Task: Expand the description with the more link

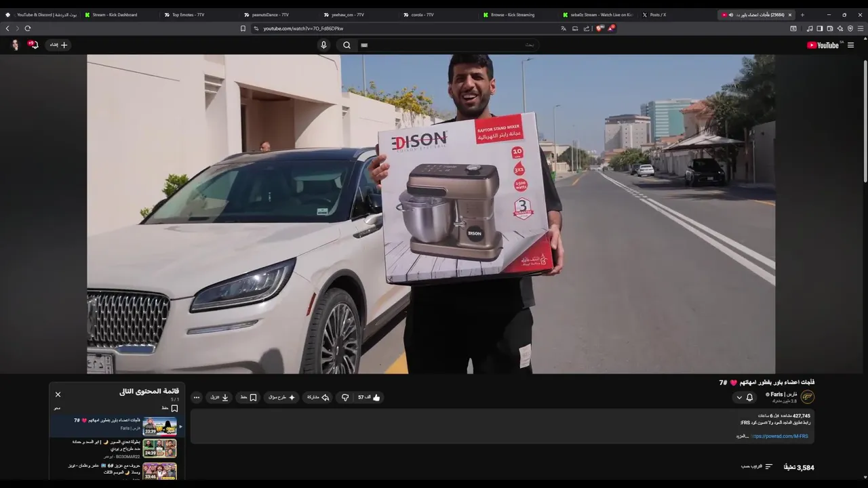Action: click(742, 436)
